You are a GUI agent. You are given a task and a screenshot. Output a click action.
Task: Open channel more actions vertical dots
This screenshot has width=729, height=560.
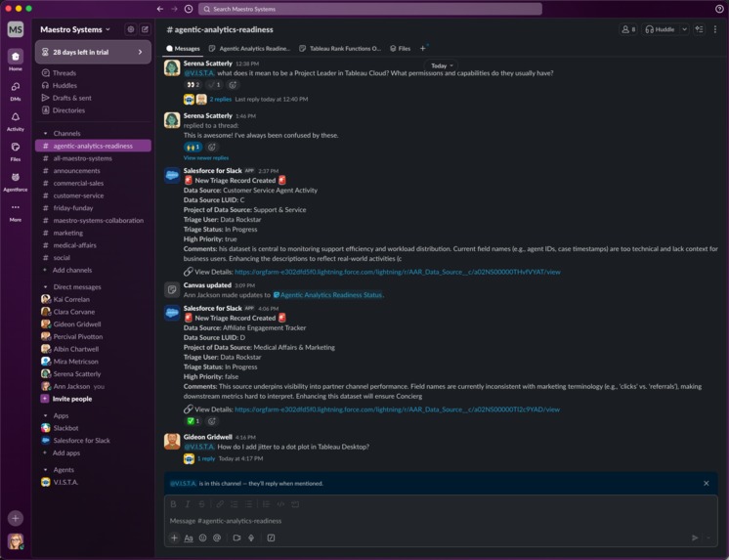click(x=715, y=29)
